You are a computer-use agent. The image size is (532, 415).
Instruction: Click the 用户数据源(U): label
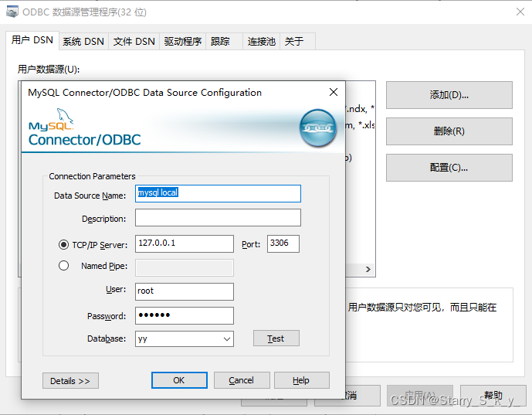pyautogui.click(x=49, y=70)
